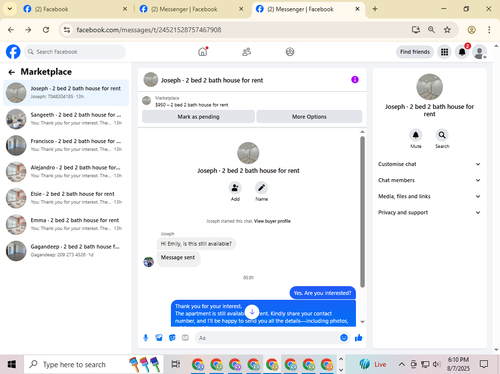The width and height of the screenshot is (500, 374).
Task: Open the Groups icon in top navigation
Action: pyautogui.click(x=290, y=52)
